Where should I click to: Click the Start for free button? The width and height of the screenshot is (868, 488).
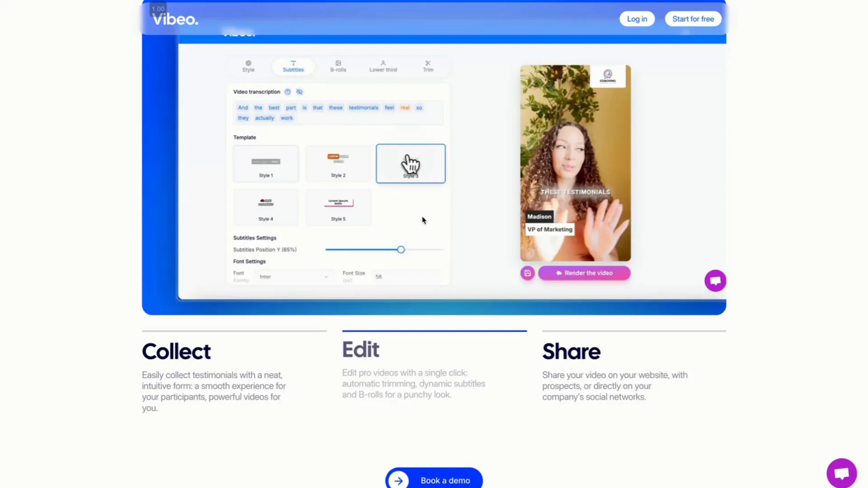point(693,19)
